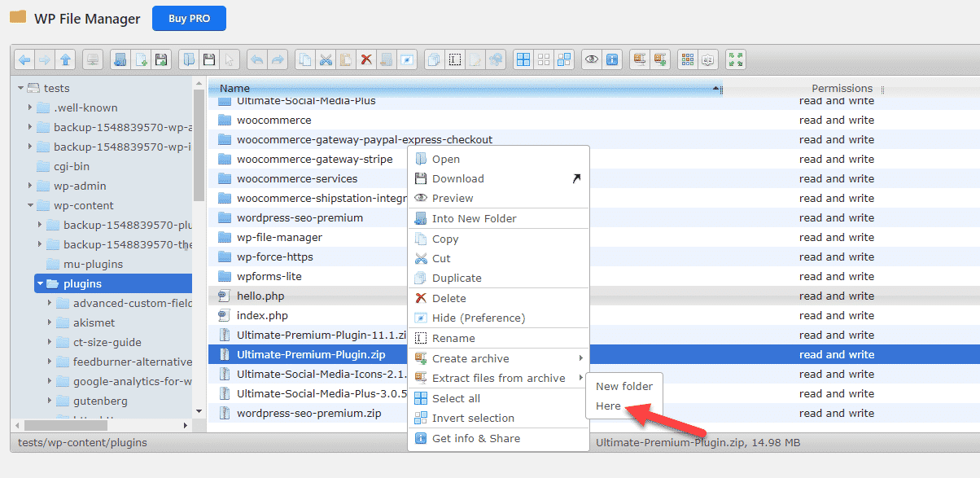Click the Extract archive toolbar icon

(x=640, y=59)
